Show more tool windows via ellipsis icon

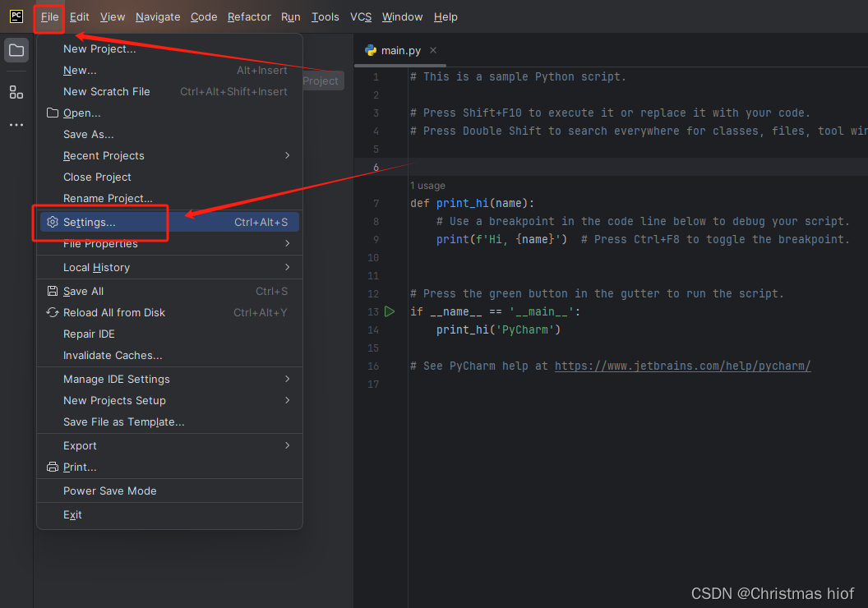tap(16, 125)
